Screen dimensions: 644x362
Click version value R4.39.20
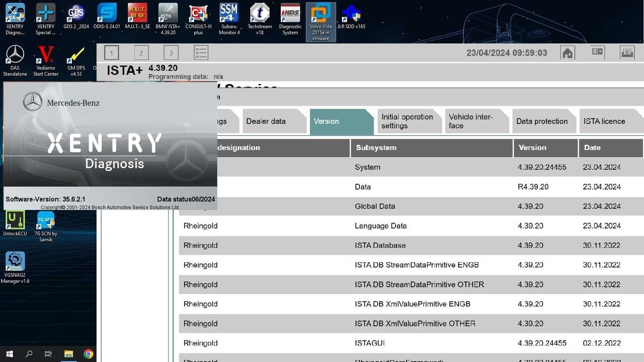(x=533, y=187)
